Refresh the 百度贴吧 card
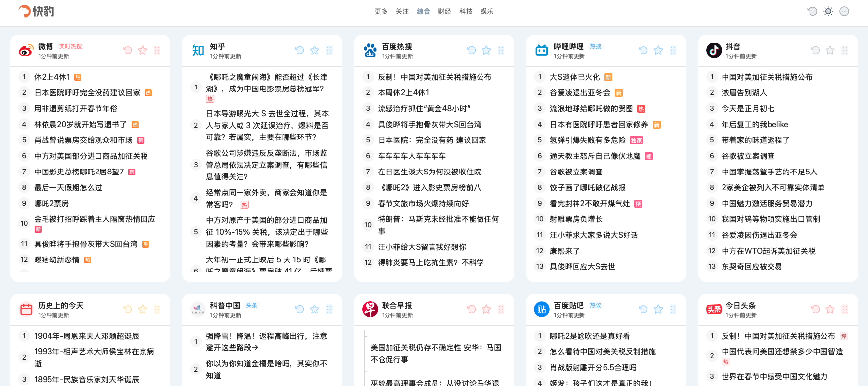The width and height of the screenshot is (868, 386). (643, 309)
